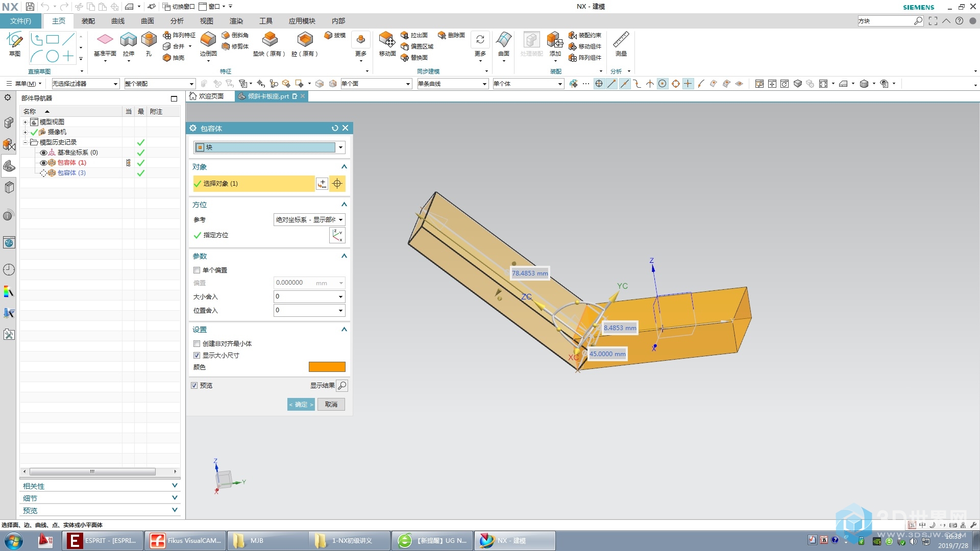Select the Pull Face (拉出面) tool
Image resolution: width=980 pixels, height=551 pixels.
pos(414,35)
